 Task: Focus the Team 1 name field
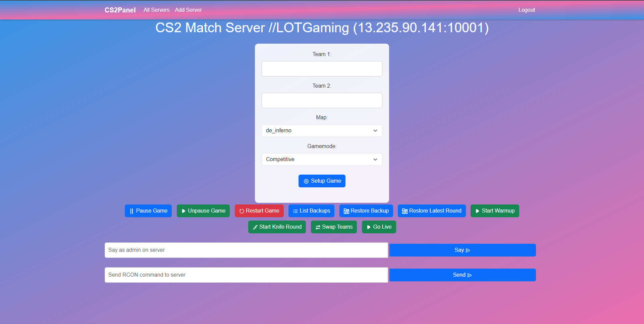coord(322,69)
